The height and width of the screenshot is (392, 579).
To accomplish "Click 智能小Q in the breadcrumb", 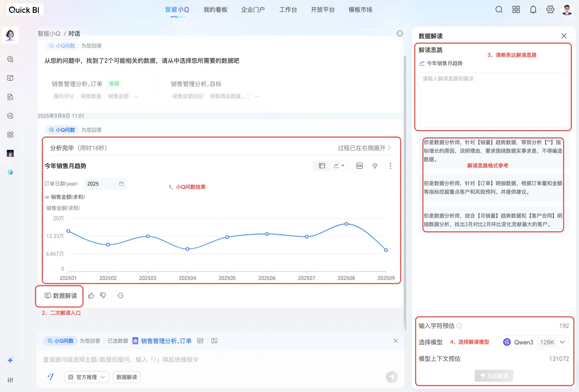I will tap(49, 33).
